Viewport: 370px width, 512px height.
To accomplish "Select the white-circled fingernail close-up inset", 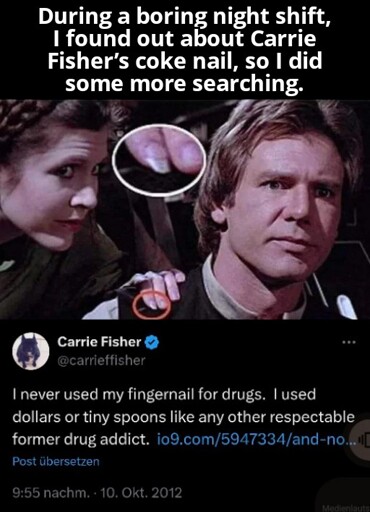I will tap(159, 159).
